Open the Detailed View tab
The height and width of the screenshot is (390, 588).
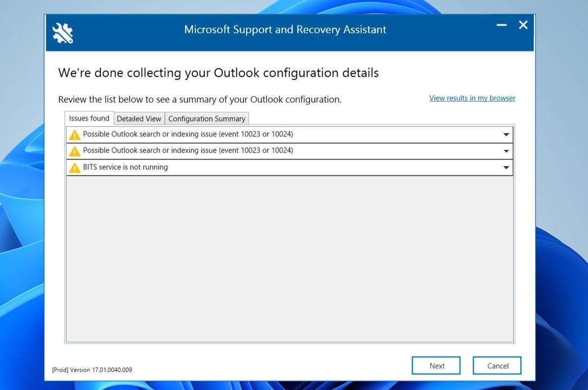tap(139, 119)
